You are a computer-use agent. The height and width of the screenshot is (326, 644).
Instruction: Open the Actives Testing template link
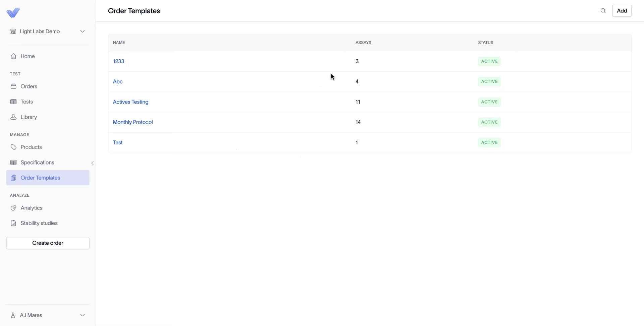[x=130, y=102]
